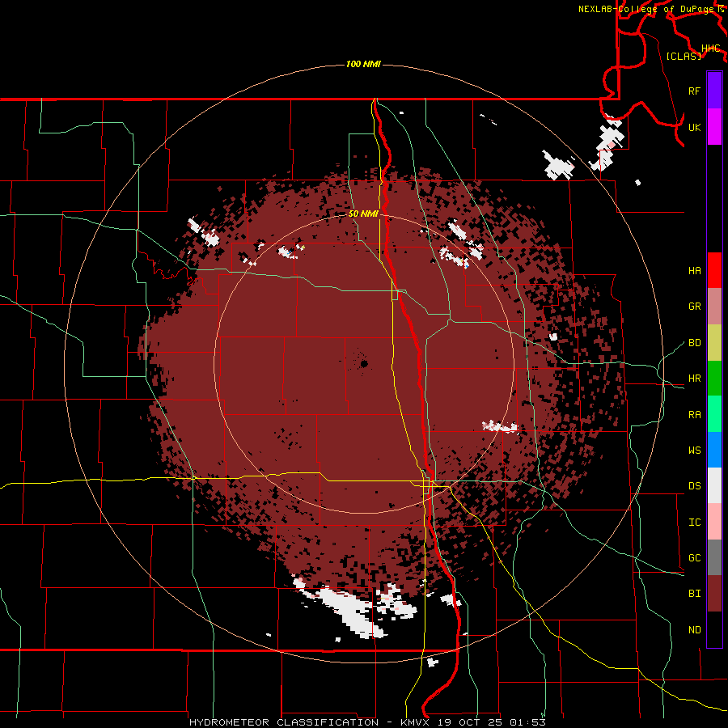Viewport: 728px width, 728px height.
Task: Click the KMVX radar station identifier
Action: [416, 722]
